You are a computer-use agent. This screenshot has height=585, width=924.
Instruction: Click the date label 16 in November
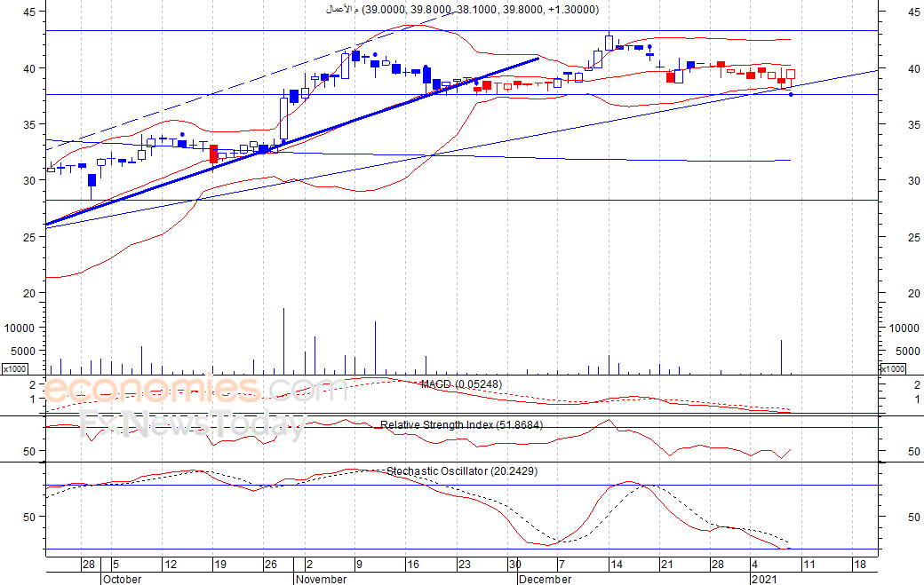pyautogui.click(x=412, y=565)
